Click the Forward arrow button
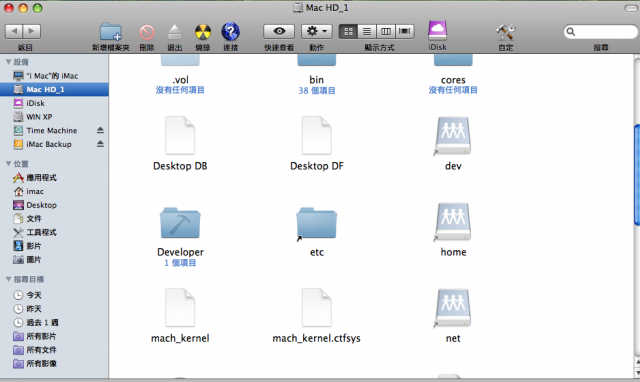 (32, 31)
